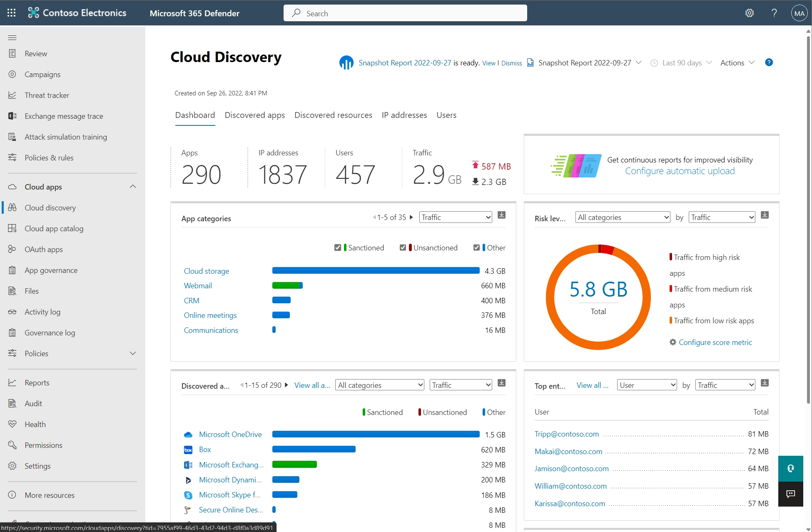Click download icon in Risk level panel
The height and width of the screenshot is (532, 812).
pyautogui.click(x=765, y=215)
